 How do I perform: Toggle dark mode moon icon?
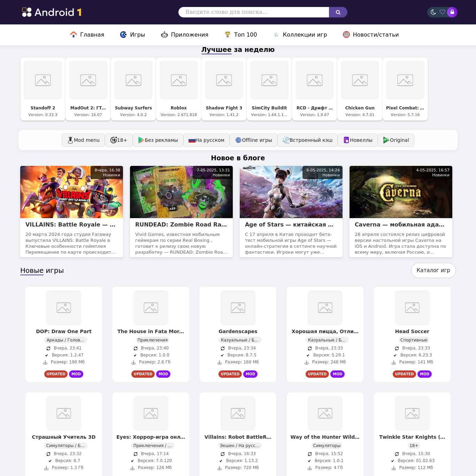(433, 12)
